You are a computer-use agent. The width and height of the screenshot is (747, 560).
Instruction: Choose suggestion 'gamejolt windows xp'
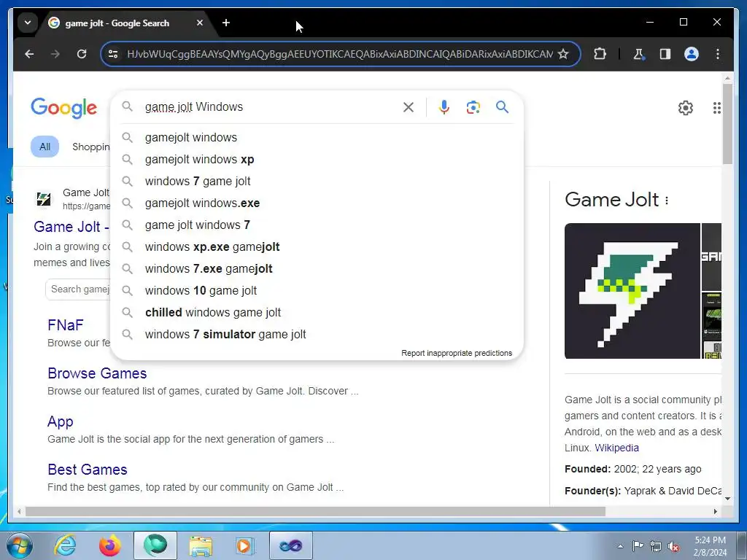[x=317, y=160]
